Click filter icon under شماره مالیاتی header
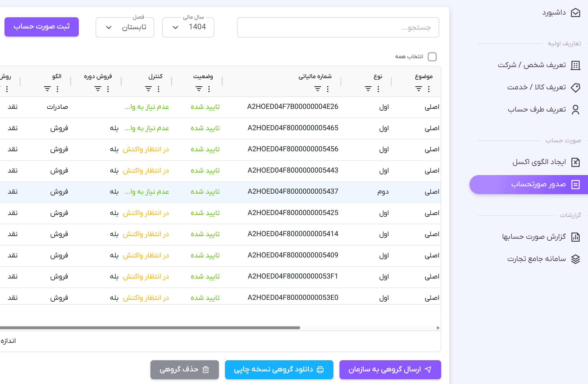 point(317,89)
